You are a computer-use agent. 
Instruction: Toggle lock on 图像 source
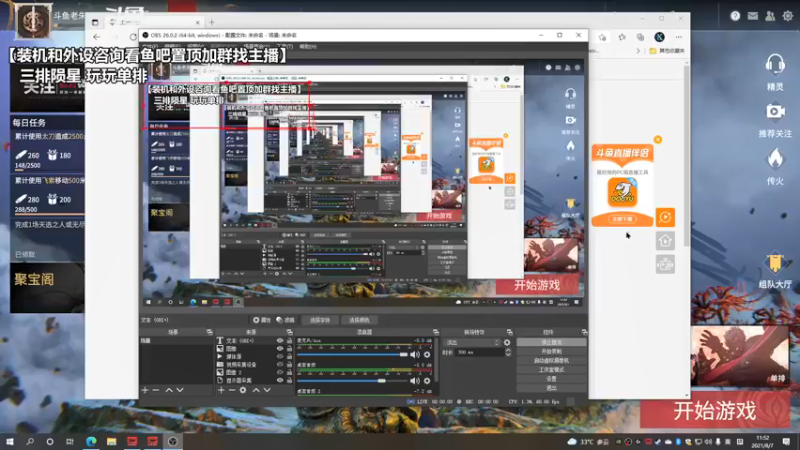(289, 348)
